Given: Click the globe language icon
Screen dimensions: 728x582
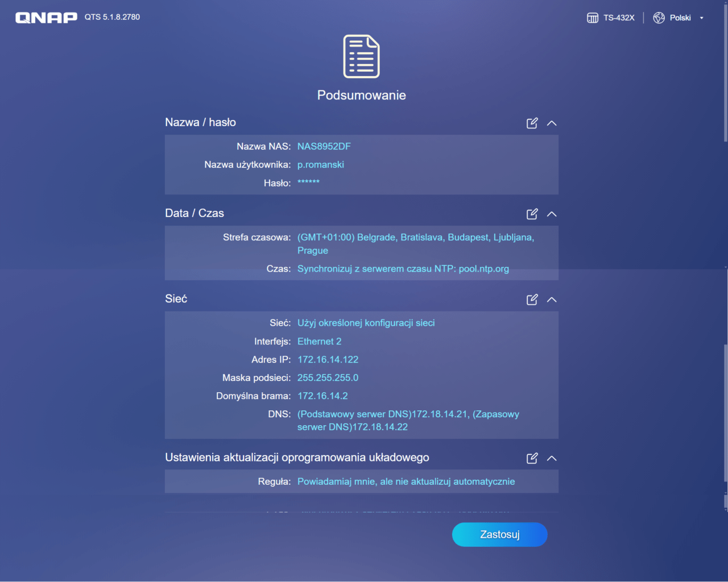Looking at the screenshot, I should click(x=659, y=18).
